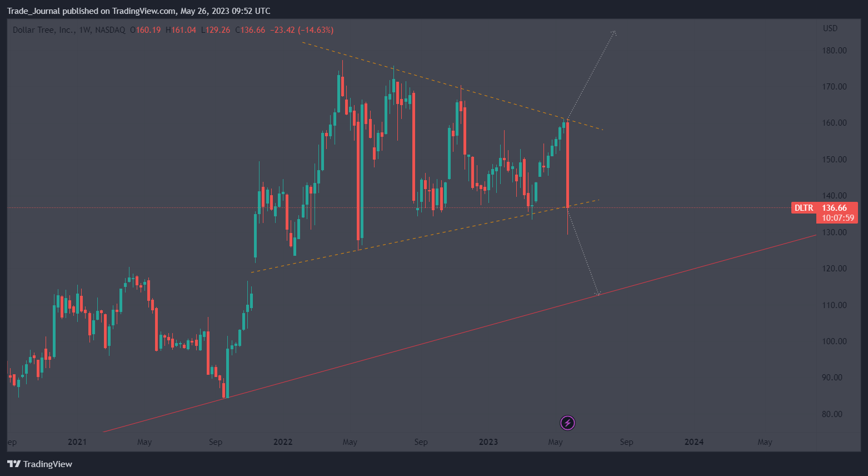Select the red ascending trendline

[460, 333]
